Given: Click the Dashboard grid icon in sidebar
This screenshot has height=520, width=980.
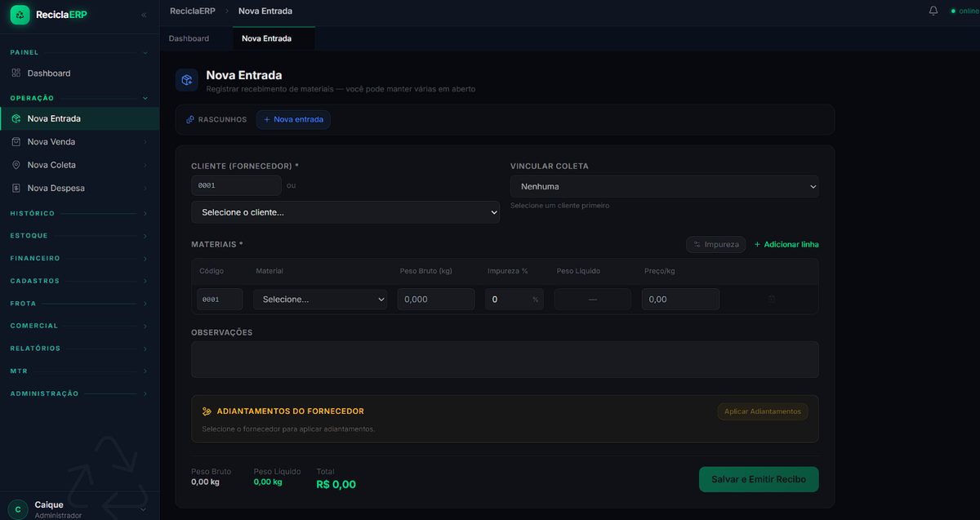Looking at the screenshot, I should [x=16, y=73].
